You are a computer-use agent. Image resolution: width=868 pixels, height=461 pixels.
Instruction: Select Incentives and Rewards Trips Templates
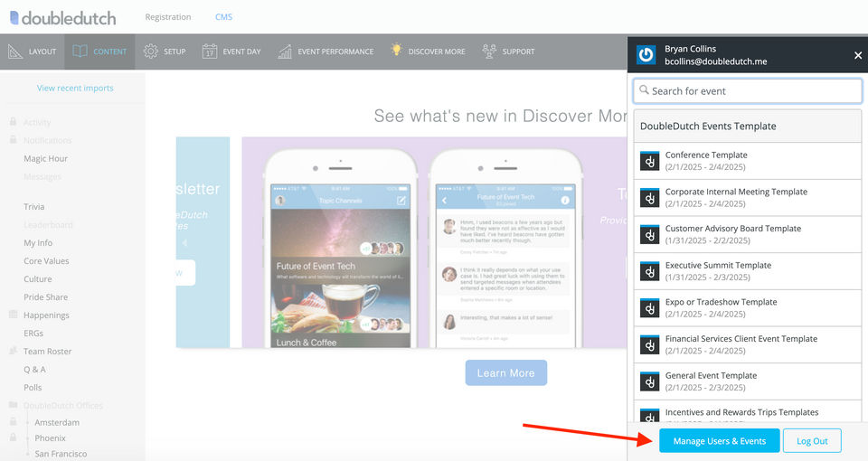point(748,412)
